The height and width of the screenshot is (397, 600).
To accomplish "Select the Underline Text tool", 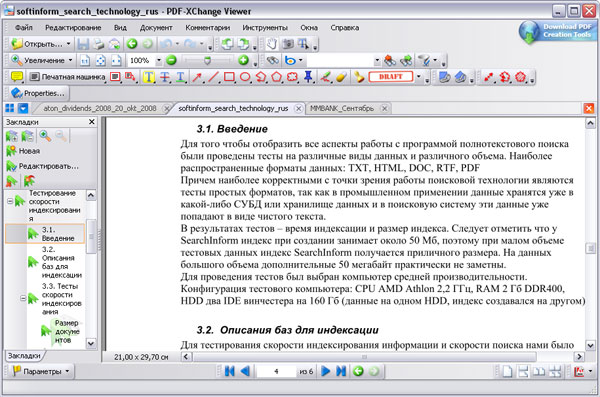I will (180, 77).
